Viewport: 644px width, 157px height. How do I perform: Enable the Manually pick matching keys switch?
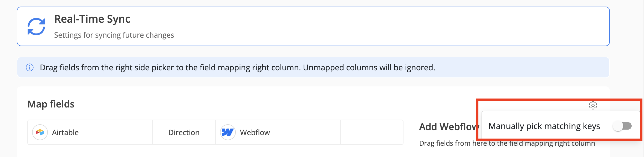click(622, 126)
